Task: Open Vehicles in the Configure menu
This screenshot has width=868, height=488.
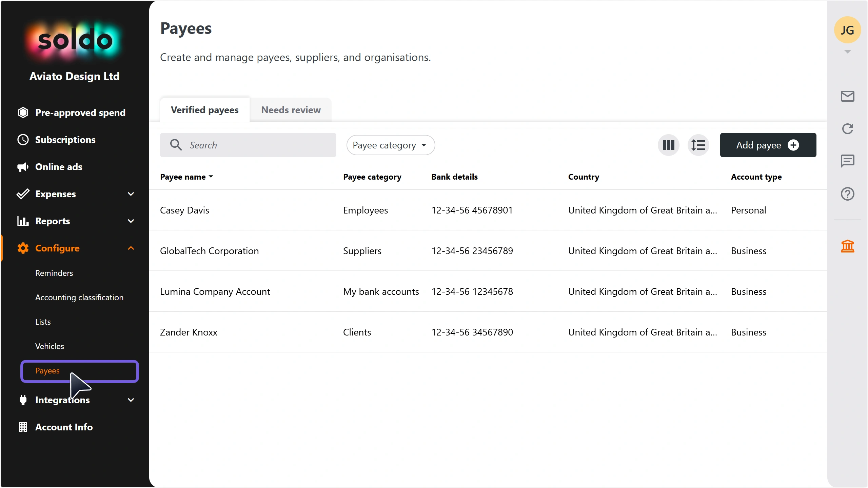Action: coord(50,346)
